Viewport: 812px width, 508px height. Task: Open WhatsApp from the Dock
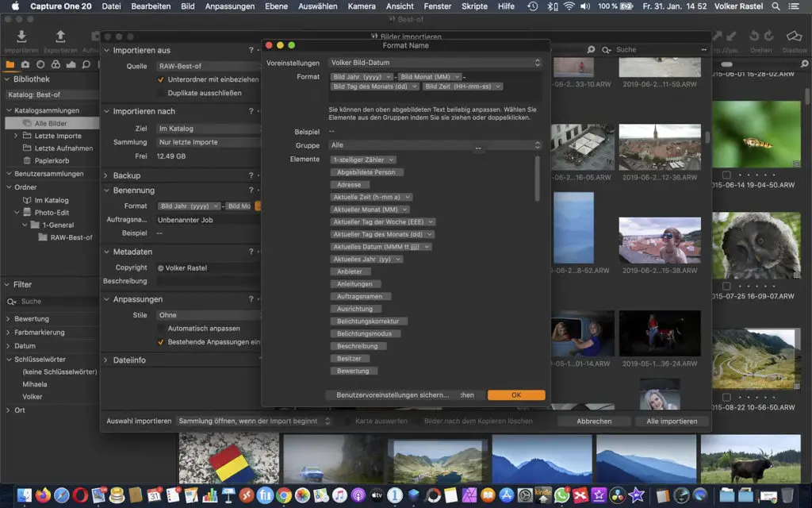coord(561,495)
